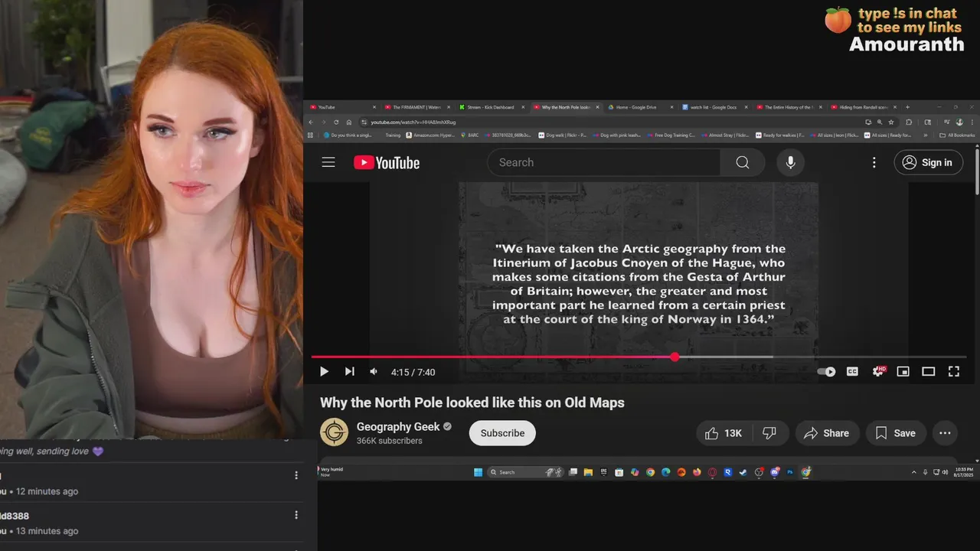The image size is (980, 551).
Task: Open the Geography Geek channel avatar
Action: click(334, 432)
